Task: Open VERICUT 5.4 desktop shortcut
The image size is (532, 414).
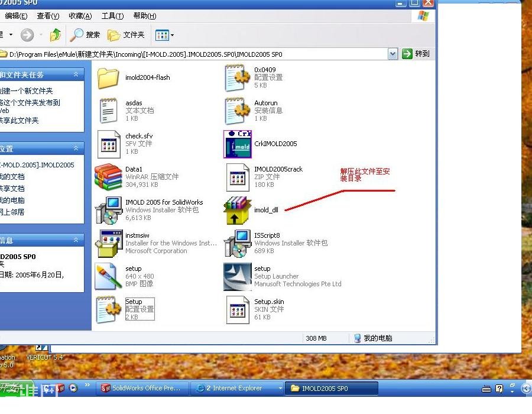Action: (x=44, y=353)
